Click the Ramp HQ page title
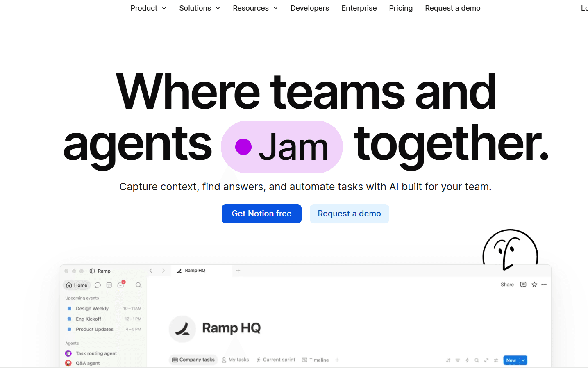588x371 pixels. click(232, 328)
